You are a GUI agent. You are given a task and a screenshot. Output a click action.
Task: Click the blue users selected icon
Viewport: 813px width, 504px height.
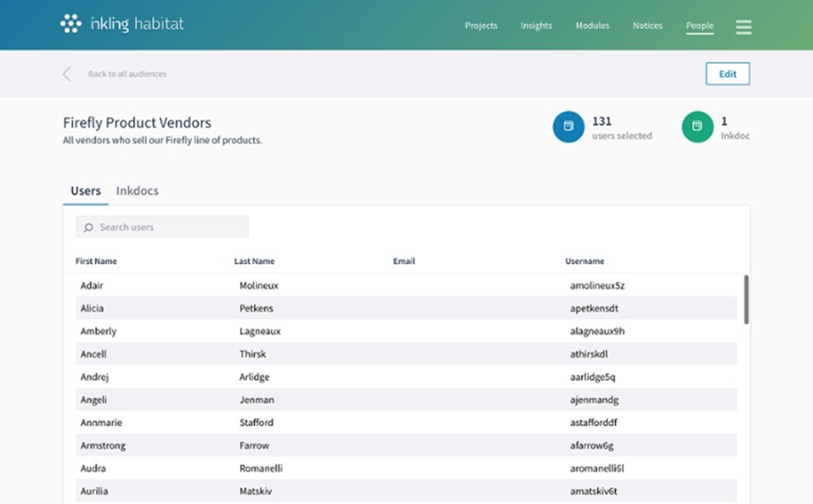tap(568, 127)
